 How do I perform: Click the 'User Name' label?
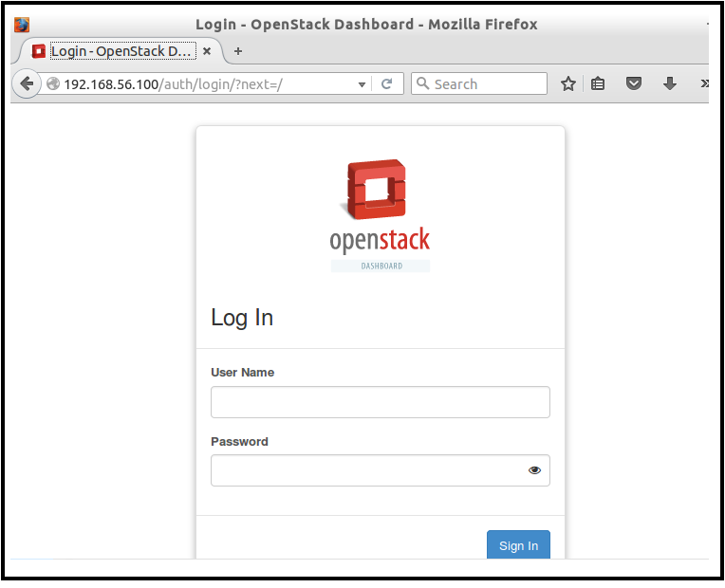[242, 372]
